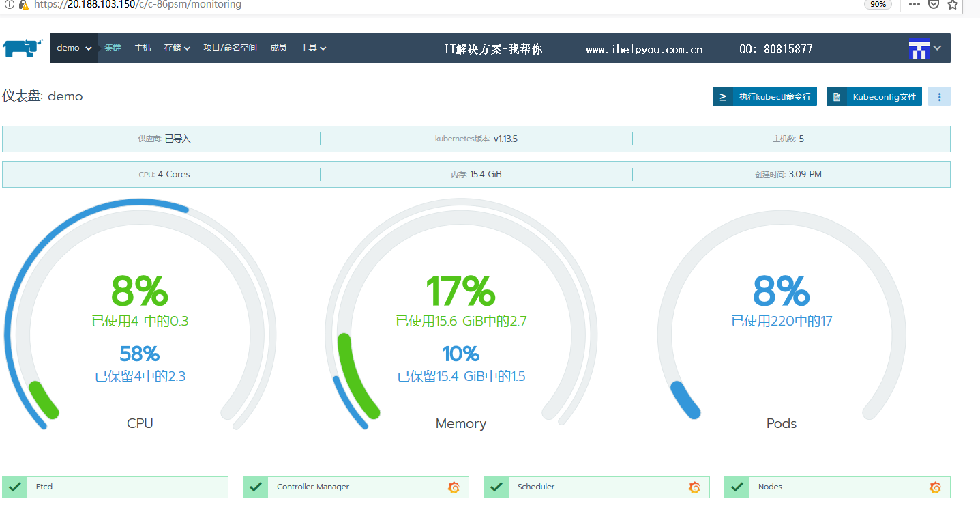This screenshot has height=514, width=980.
Task: Click the Grafana icon for Scheduler
Action: (694, 487)
